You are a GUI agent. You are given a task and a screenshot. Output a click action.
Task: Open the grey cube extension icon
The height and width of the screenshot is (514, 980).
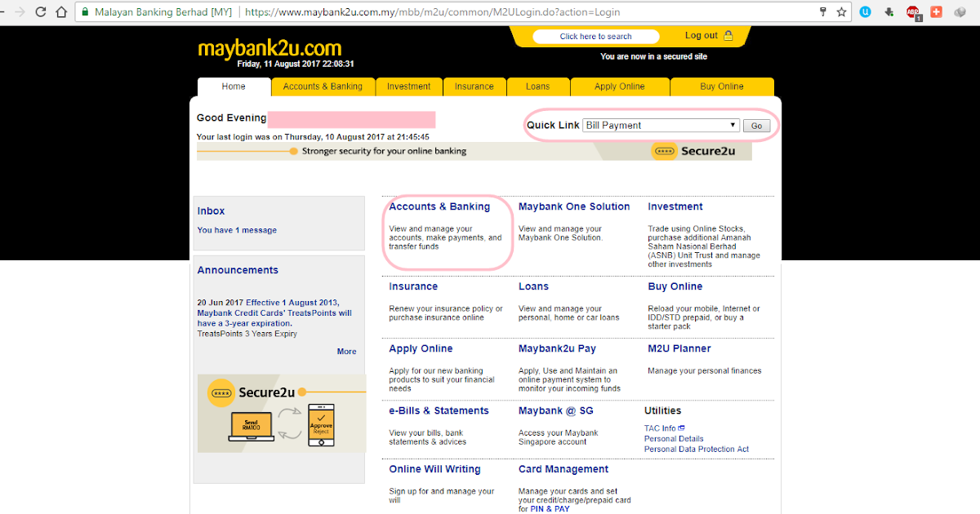pos(960,12)
